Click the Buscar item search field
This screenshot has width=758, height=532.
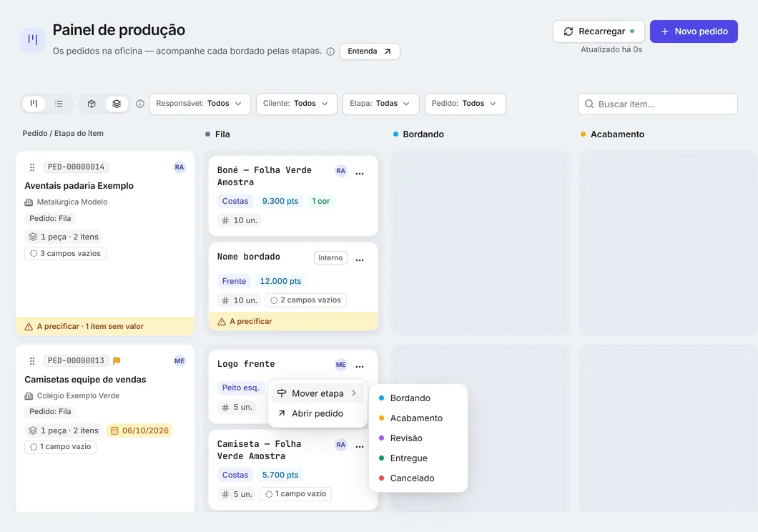[x=657, y=104]
